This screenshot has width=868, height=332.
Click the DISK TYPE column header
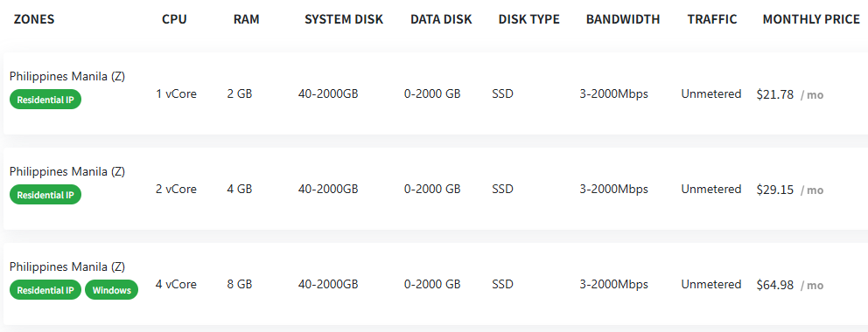pyautogui.click(x=529, y=19)
